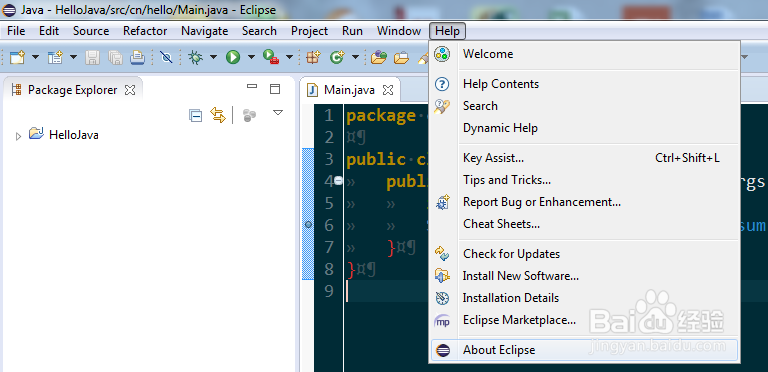
Task: Choose Cheat Sheets...
Action: tap(584, 224)
